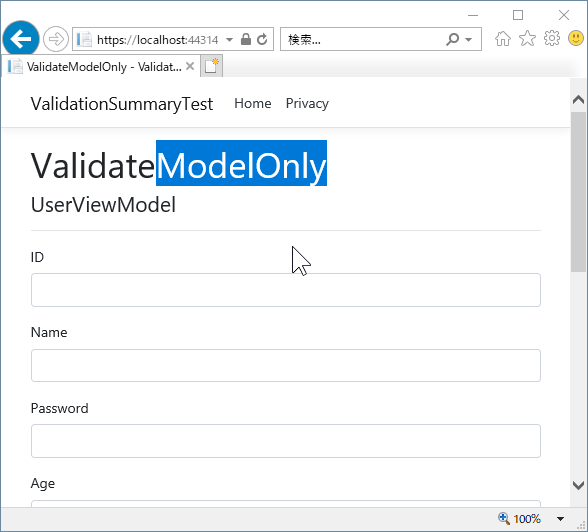Click the ValidationSummaryTest brand link
This screenshot has height=532, width=588.
pos(122,104)
